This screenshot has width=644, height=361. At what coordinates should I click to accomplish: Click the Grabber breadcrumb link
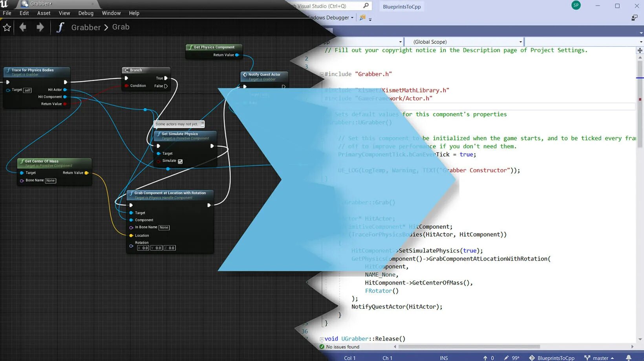coord(86,27)
